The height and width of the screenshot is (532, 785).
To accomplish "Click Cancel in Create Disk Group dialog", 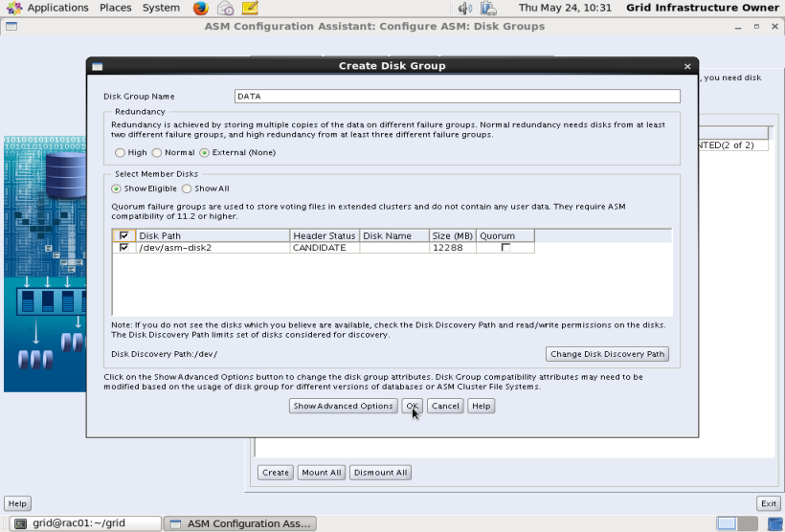I will [x=445, y=406].
